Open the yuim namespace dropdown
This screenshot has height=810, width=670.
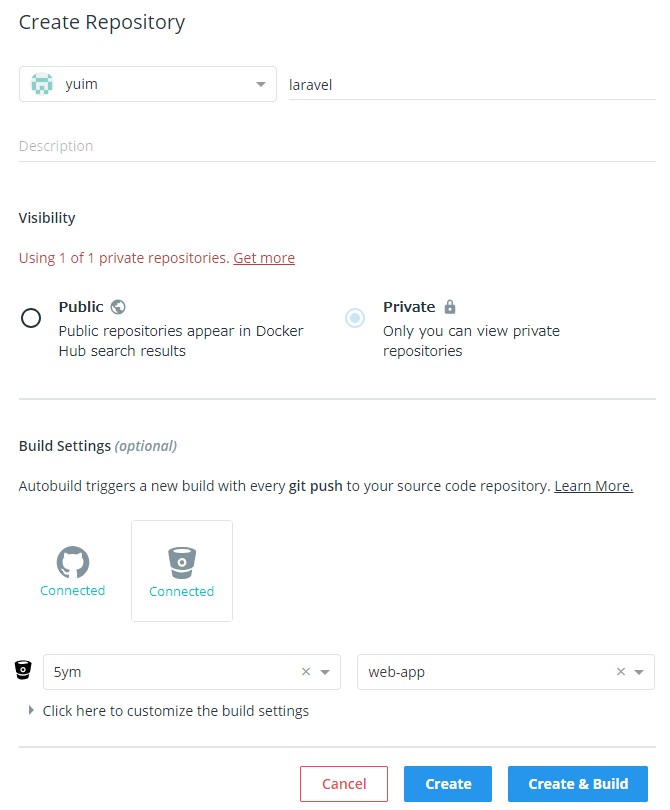(x=261, y=85)
